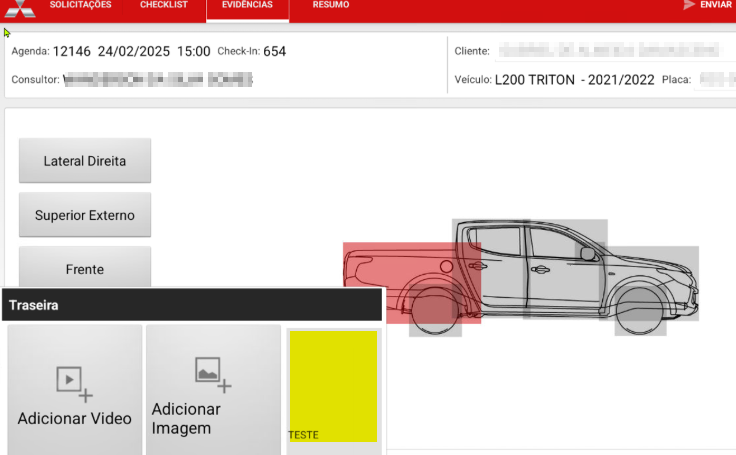Click the vehicle text L200 TRITON
The height and width of the screenshot is (455, 736).
[535, 80]
